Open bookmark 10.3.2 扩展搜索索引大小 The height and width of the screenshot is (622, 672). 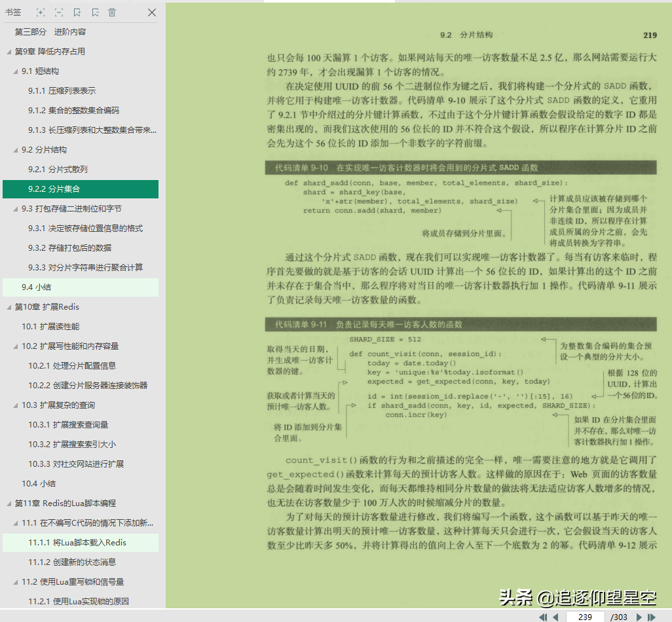(72, 445)
